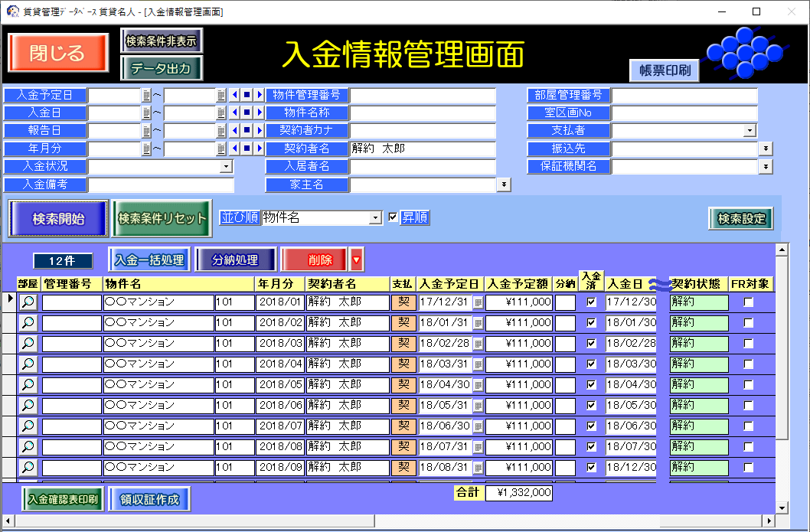The width and height of the screenshot is (810, 532).
Task: Click the 検索開始 button
Action: 58,219
